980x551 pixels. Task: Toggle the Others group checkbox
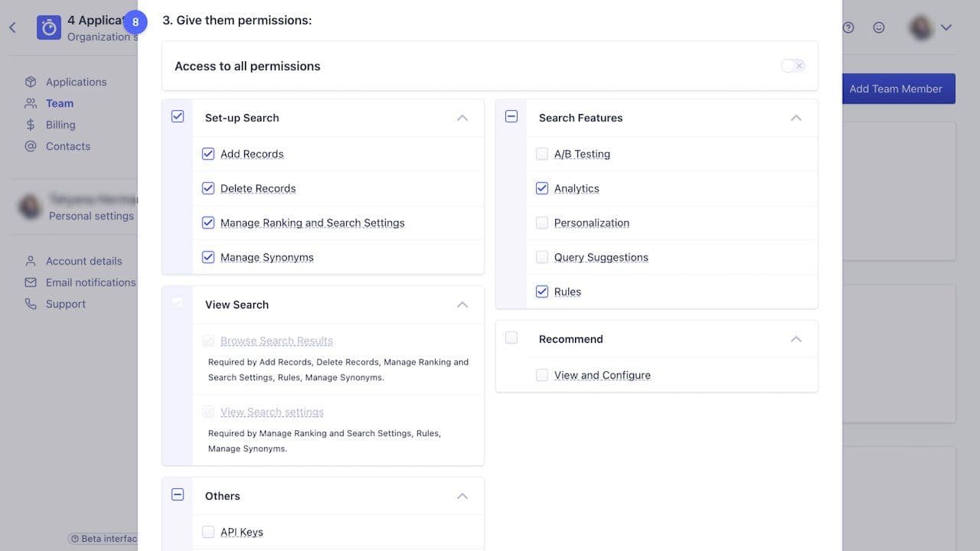click(178, 494)
